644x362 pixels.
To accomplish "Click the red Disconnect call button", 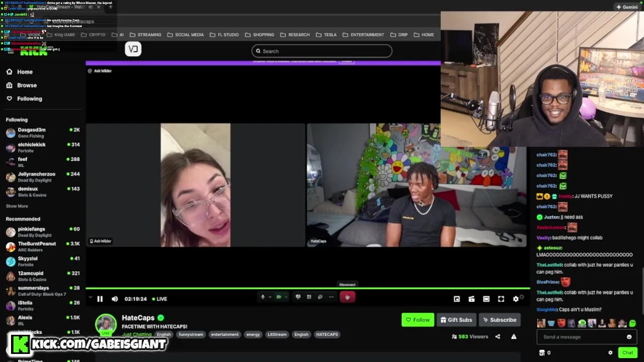I will tap(347, 297).
